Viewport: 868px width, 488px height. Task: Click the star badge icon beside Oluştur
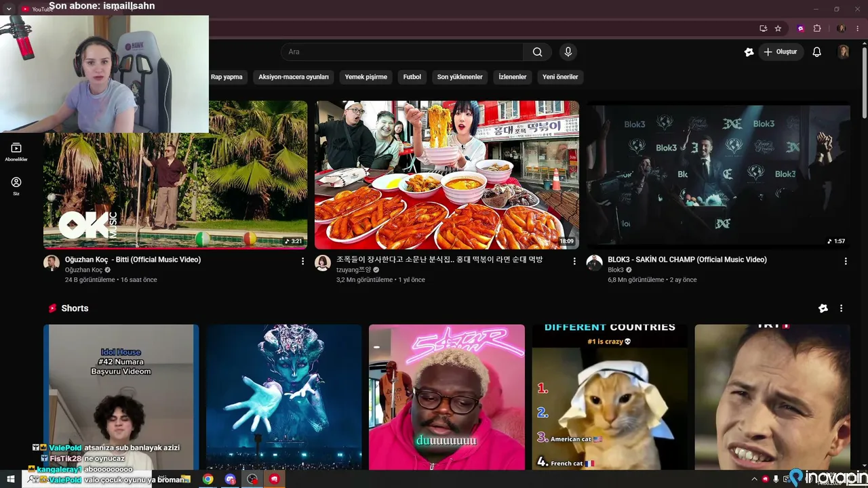click(x=749, y=52)
